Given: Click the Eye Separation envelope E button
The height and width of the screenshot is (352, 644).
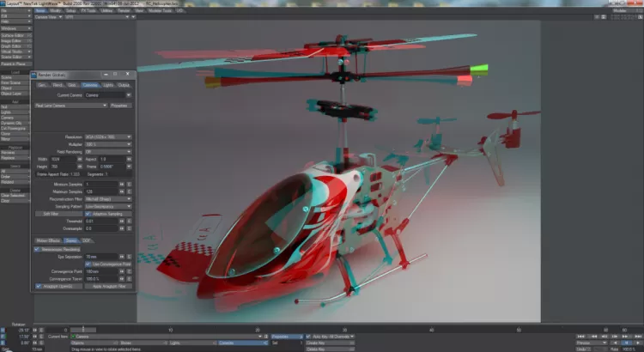Looking at the screenshot, I should point(130,257).
